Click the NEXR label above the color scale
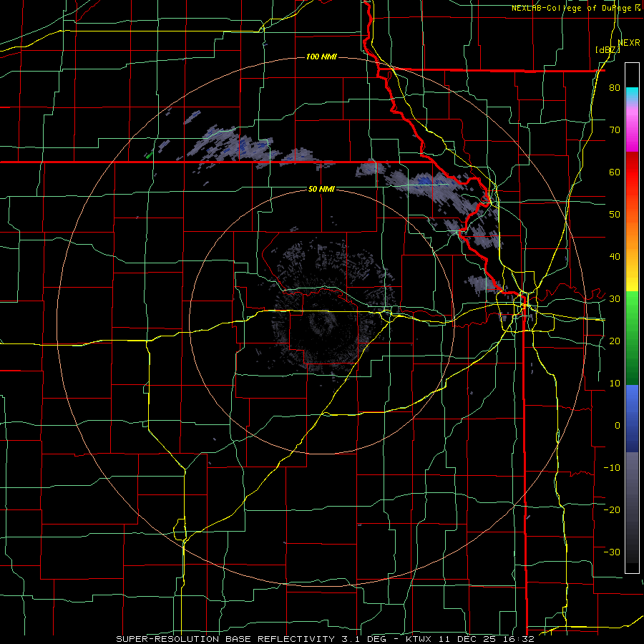 click(629, 43)
